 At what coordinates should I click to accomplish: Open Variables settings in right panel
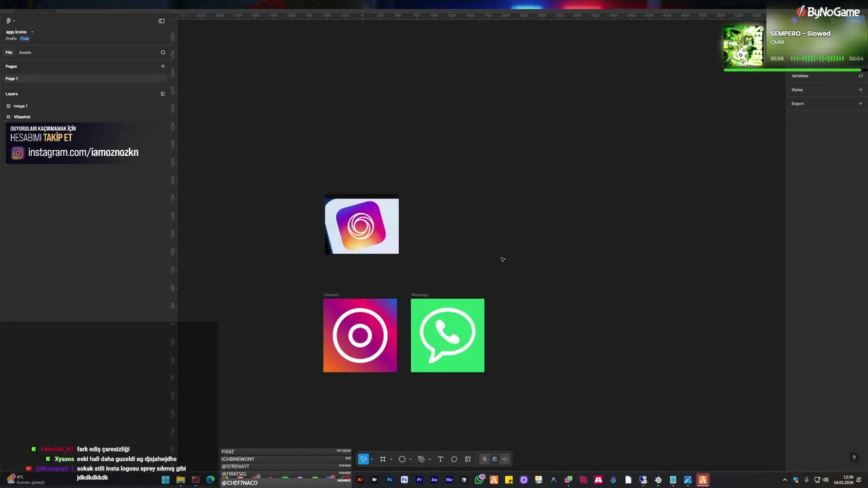pyautogui.click(x=861, y=76)
